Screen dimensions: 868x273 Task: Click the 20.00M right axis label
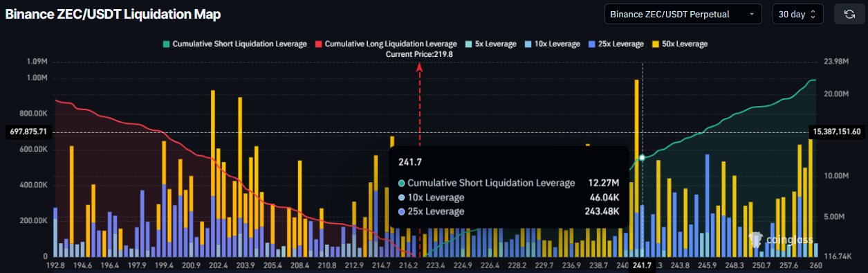pyautogui.click(x=836, y=94)
